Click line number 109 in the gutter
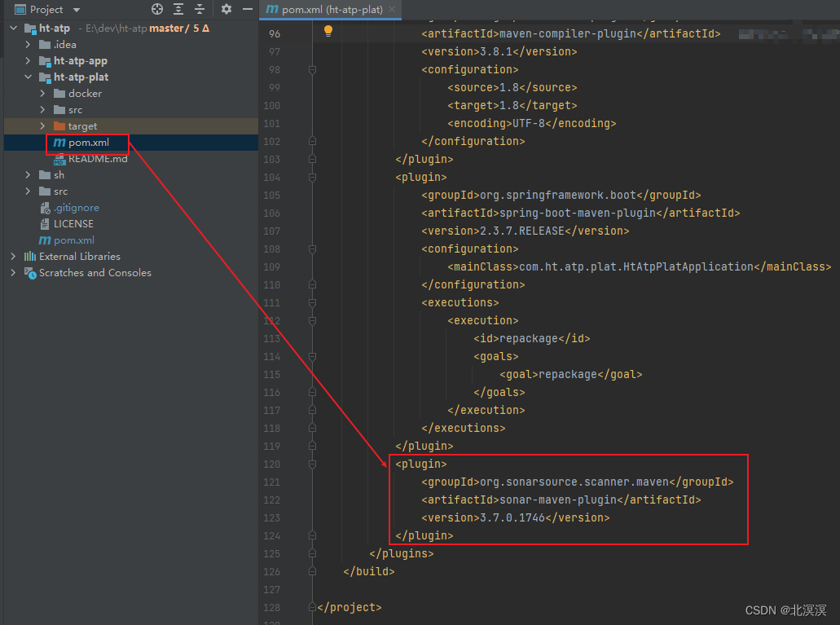 272,266
